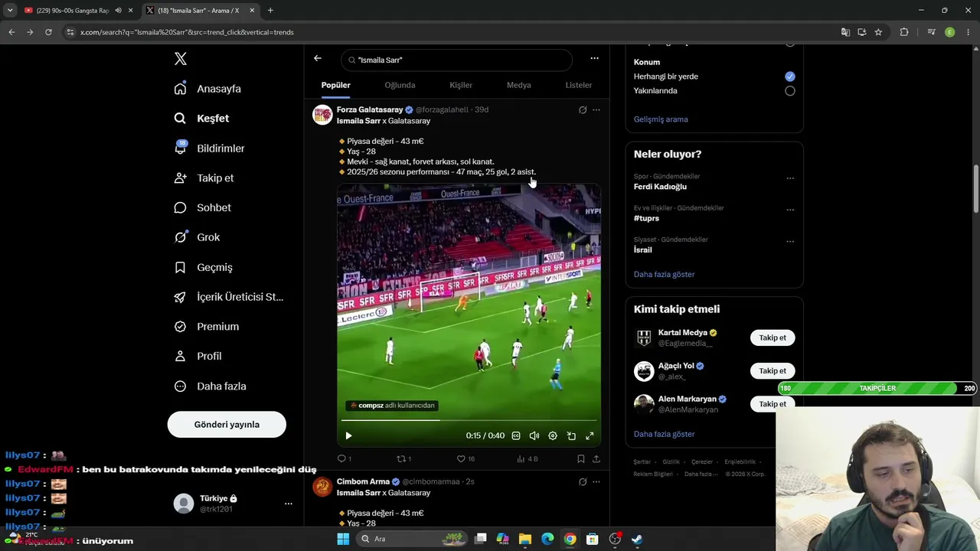Open Ferdi Kadıoğlu trending topic
This screenshot has height=551, width=980.
coord(660,187)
